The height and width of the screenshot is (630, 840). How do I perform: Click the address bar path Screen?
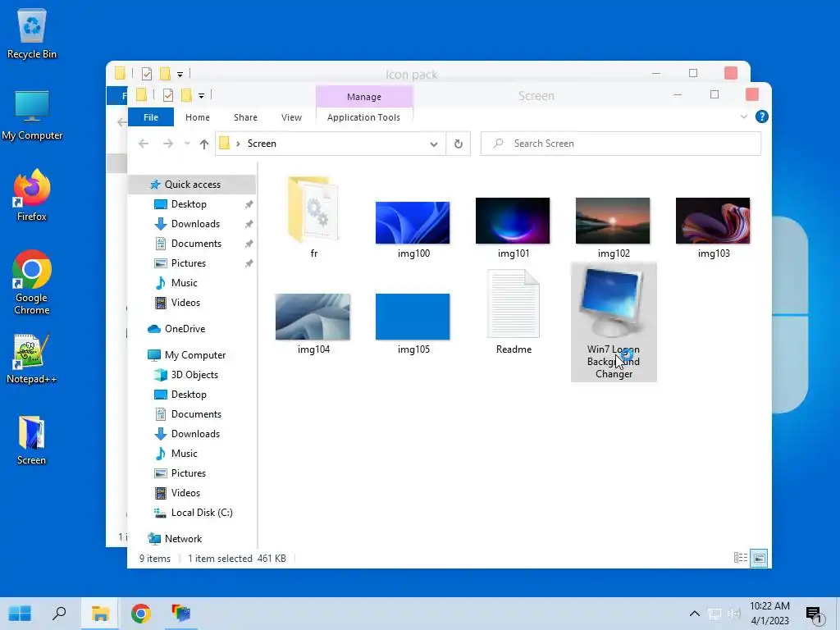click(x=262, y=144)
